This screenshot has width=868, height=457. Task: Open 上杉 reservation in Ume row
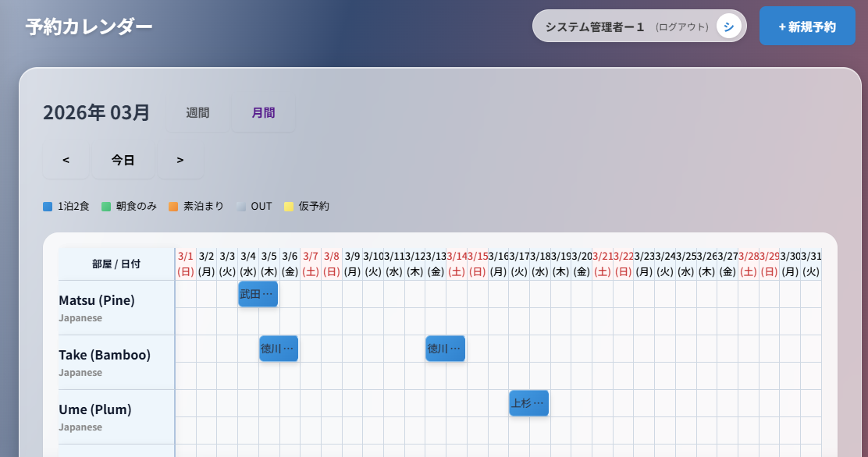click(x=528, y=403)
